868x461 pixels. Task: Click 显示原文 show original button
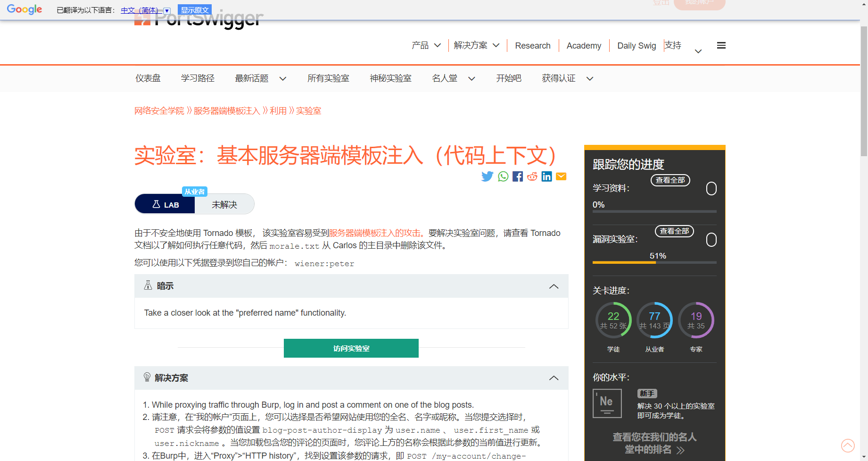tap(195, 10)
